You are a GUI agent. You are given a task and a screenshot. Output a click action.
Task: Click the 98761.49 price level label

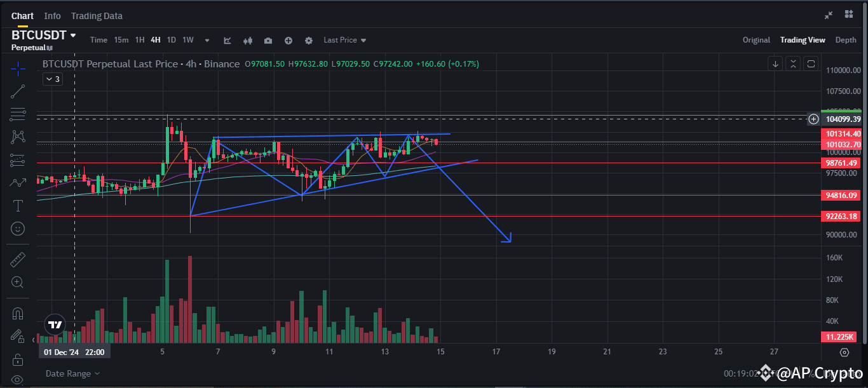841,163
